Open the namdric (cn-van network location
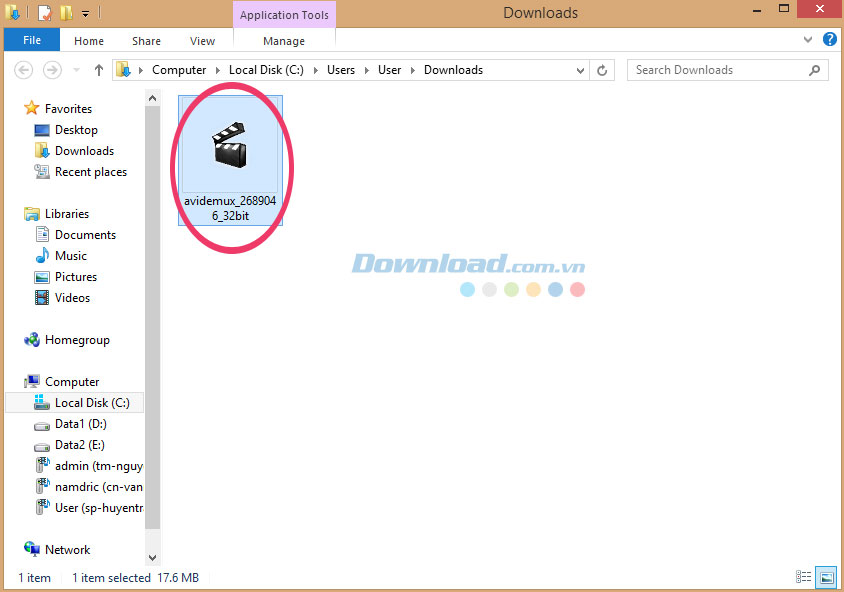The image size is (844, 592). point(98,487)
